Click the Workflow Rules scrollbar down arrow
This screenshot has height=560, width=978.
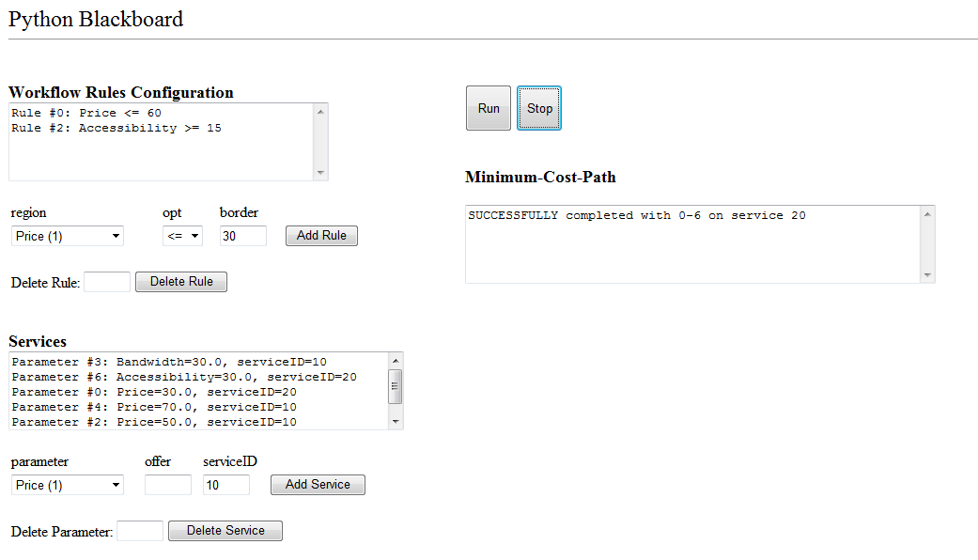(x=320, y=173)
